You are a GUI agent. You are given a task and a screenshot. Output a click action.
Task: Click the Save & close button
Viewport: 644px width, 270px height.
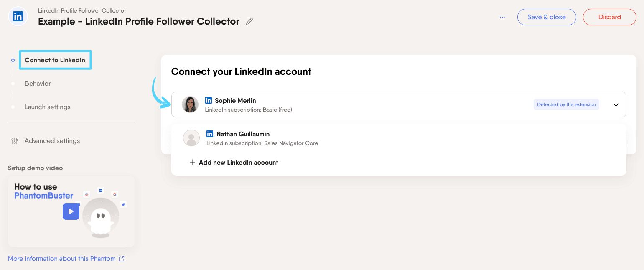547,17
